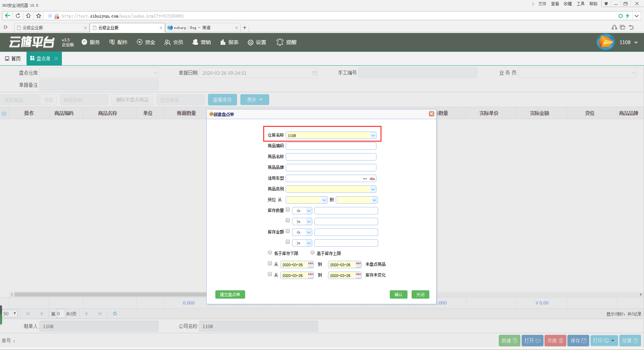Click the car icon in 适用车型 field

(x=372, y=179)
